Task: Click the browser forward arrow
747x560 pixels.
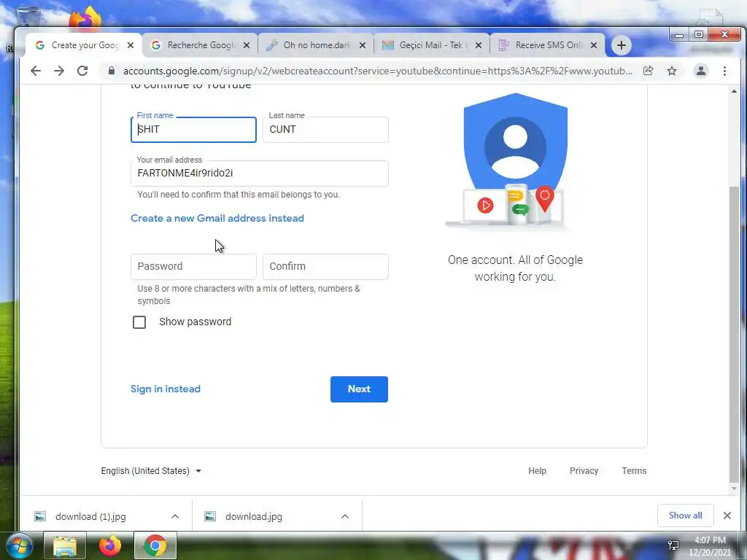Action: (59, 71)
